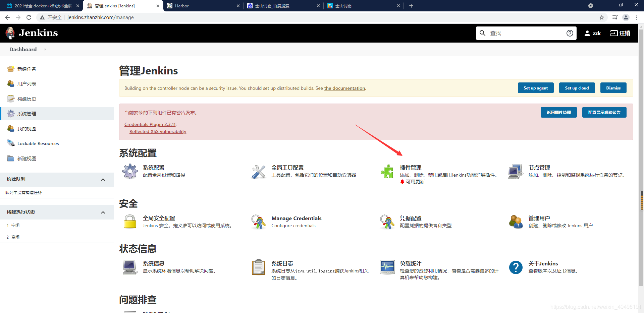Click the Set up cloud button
644x313 pixels.
[577, 88]
